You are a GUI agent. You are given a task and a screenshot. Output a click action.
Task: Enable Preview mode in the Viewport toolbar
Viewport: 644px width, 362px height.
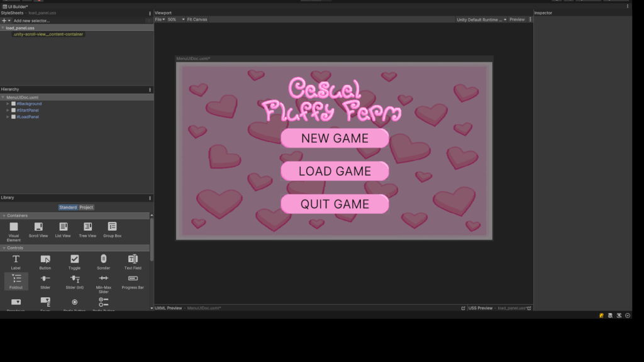pyautogui.click(x=517, y=19)
